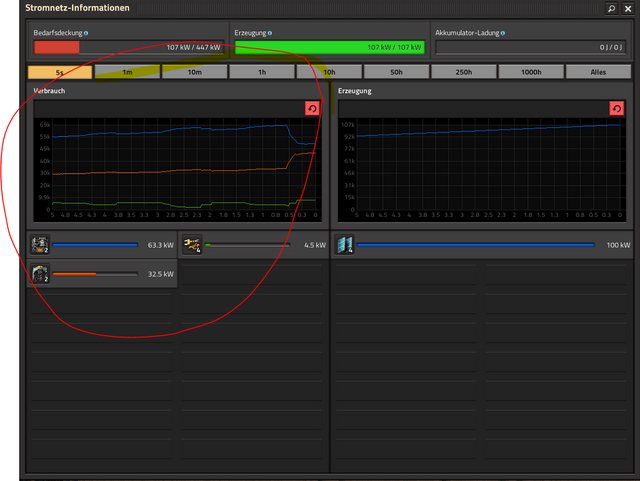Choose the 50h time range tab

pos(396,72)
